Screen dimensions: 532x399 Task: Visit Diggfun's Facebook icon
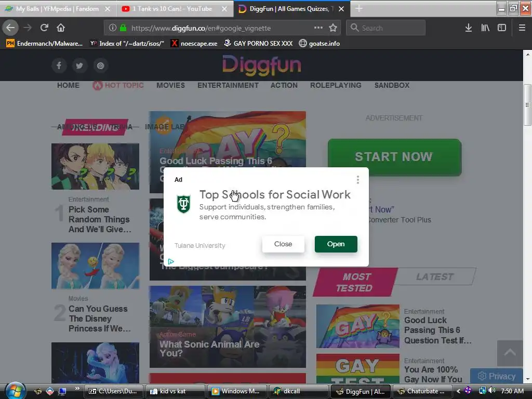59,65
